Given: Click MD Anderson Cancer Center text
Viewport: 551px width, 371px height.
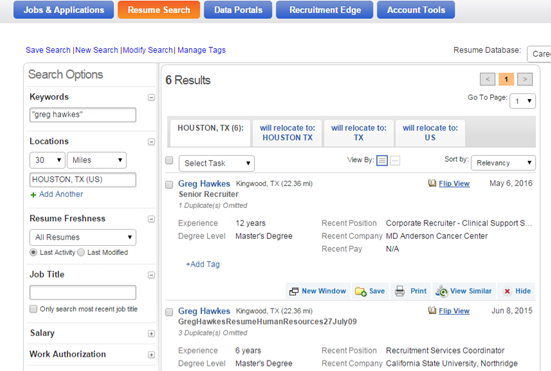Looking at the screenshot, I should pos(436,236).
